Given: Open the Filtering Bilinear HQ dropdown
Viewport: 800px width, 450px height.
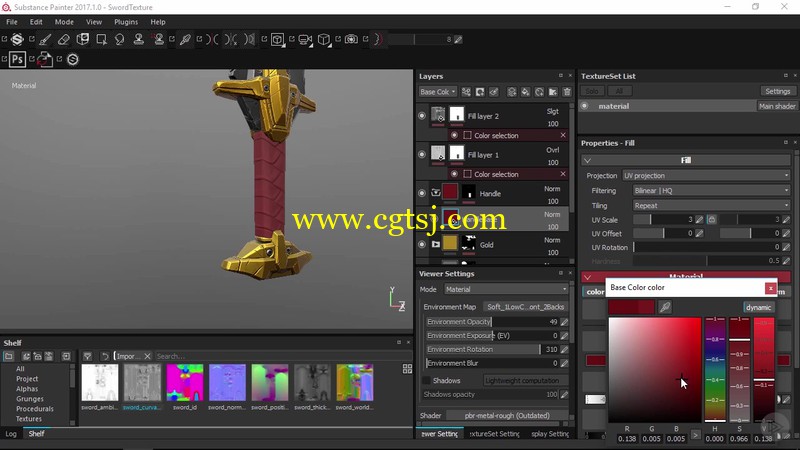Looking at the screenshot, I should point(711,190).
